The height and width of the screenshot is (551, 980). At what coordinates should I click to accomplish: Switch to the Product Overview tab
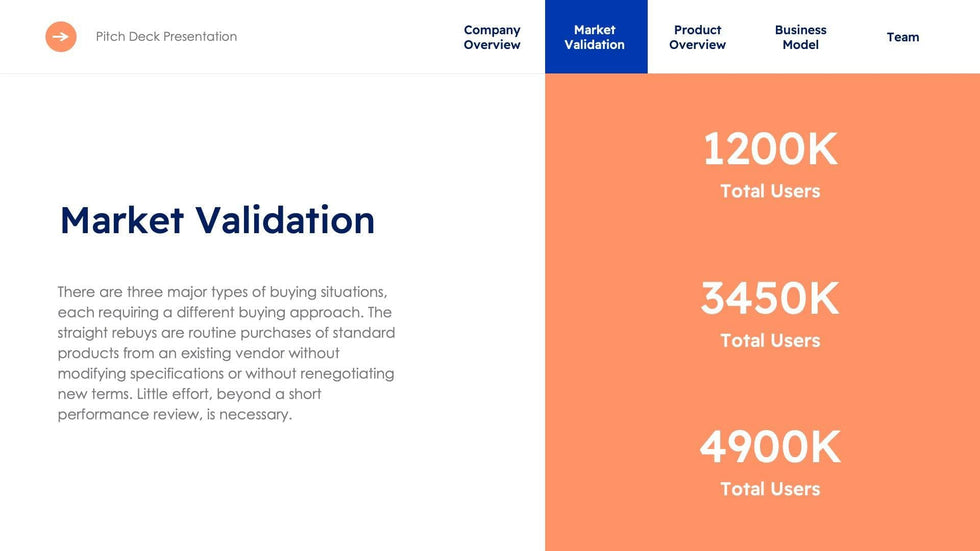click(x=697, y=37)
